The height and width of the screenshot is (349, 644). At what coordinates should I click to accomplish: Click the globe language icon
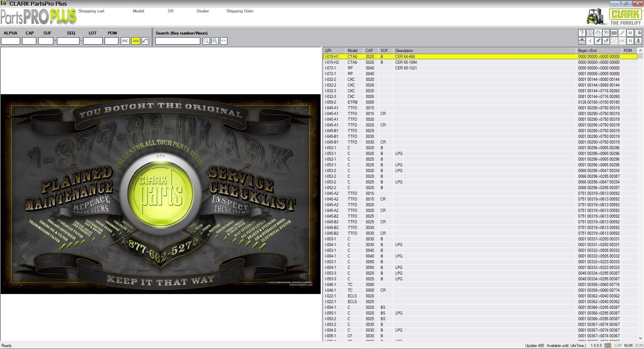click(638, 33)
